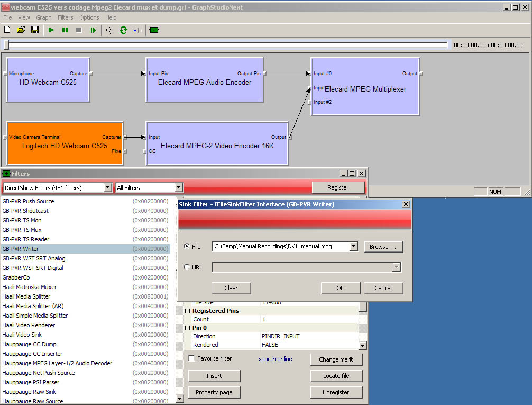The height and width of the screenshot is (405, 532).
Task: Collapse the Registered Pins section
Action: click(x=187, y=311)
